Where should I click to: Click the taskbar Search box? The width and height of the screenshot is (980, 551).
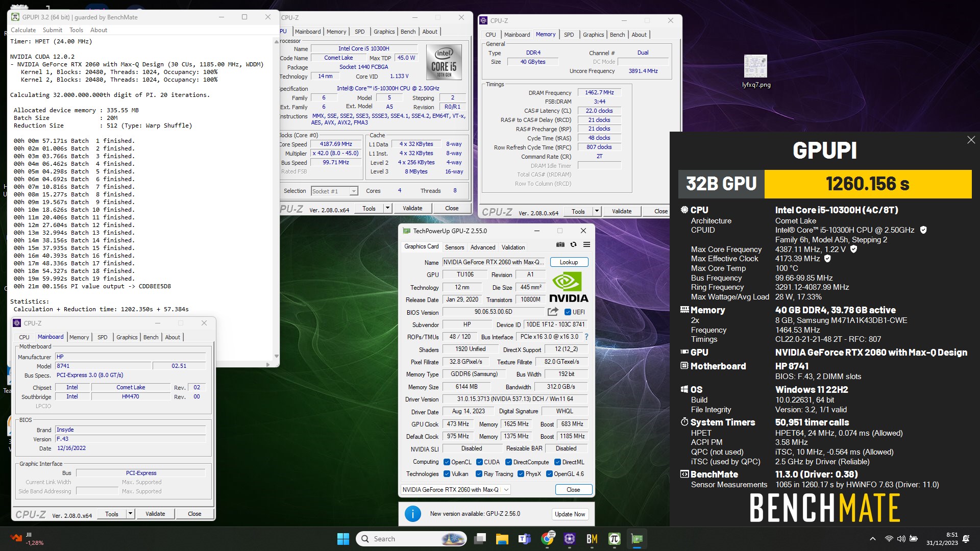tap(411, 539)
